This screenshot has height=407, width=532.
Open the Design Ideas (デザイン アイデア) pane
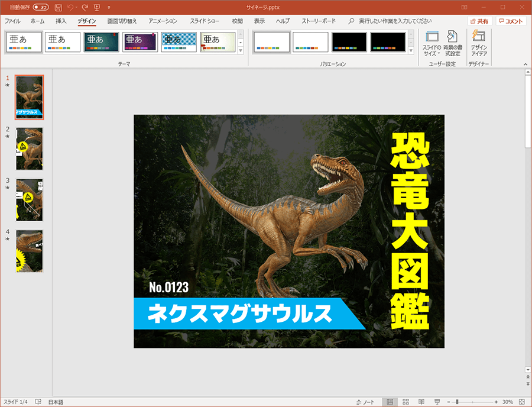coord(479,43)
